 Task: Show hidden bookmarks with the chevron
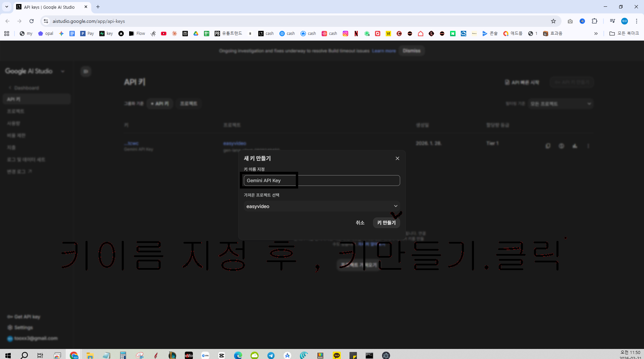(x=596, y=34)
